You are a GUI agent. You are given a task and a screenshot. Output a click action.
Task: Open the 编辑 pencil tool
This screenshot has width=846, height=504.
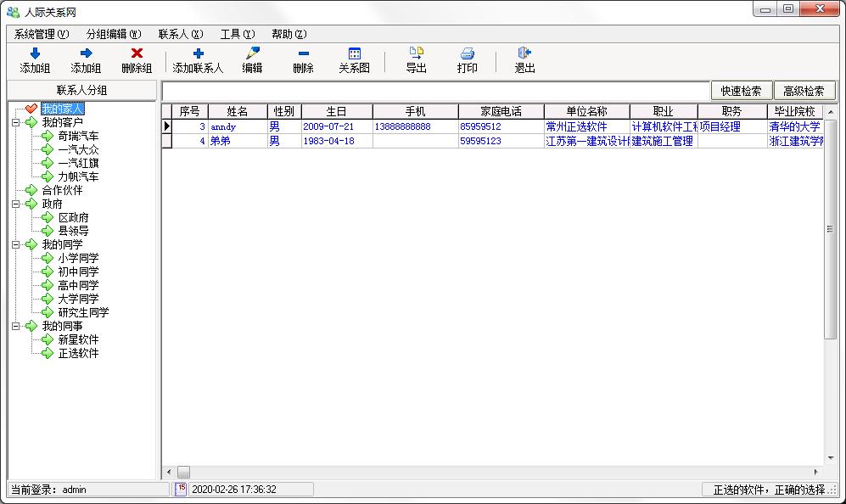(x=252, y=53)
